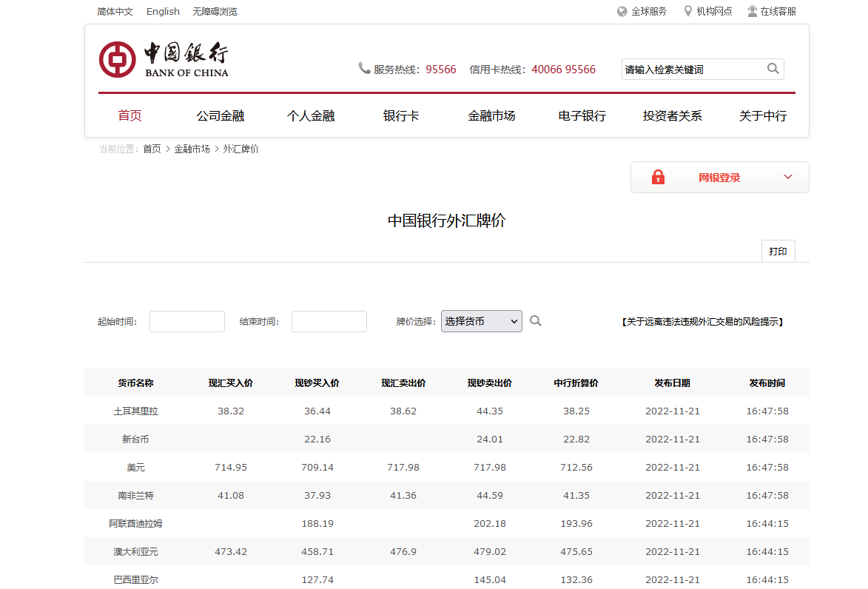Switch language to 简体中文
The width and height of the screenshot is (868, 589).
point(115,12)
